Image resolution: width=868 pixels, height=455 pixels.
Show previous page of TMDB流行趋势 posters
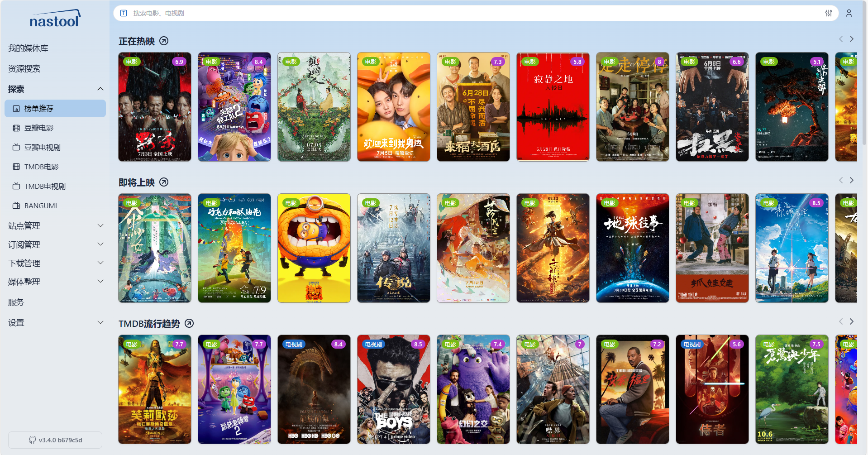point(841,321)
